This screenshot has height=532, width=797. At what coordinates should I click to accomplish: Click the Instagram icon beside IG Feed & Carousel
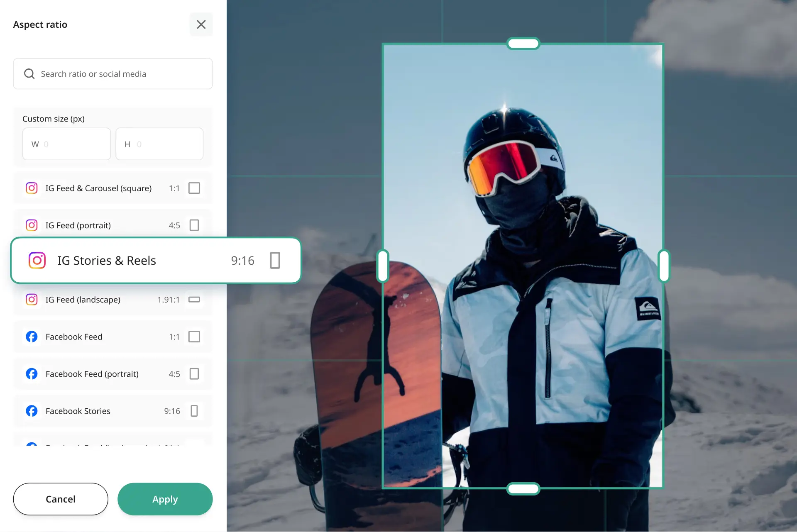pyautogui.click(x=32, y=188)
